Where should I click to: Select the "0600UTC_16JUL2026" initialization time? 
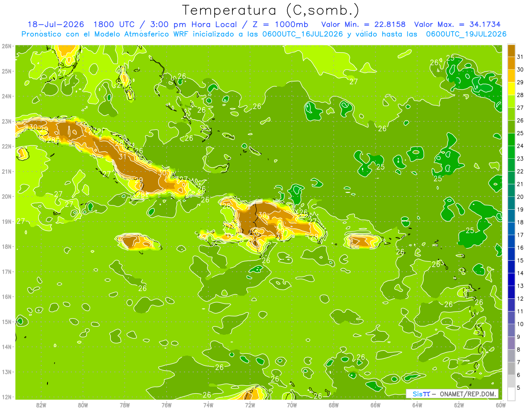tap(303, 34)
